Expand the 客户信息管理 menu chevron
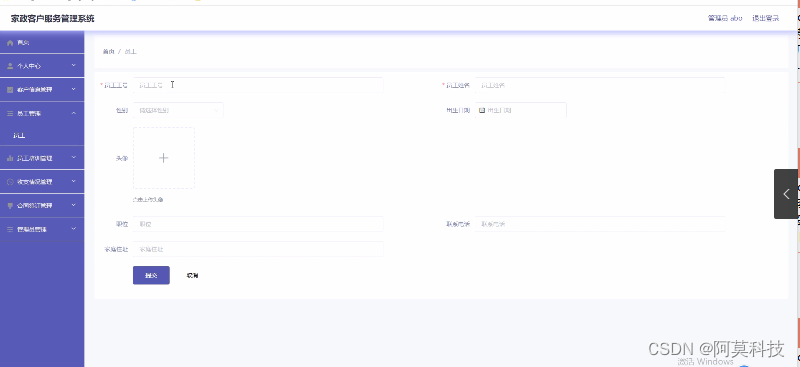This screenshot has width=800, height=367. [73, 89]
